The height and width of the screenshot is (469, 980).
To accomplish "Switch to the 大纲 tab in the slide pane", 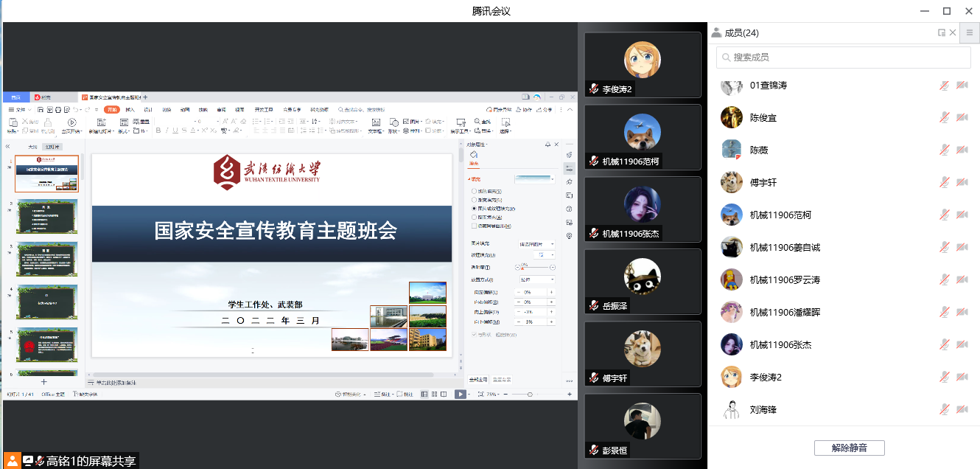I will click(x=32, y=147).
